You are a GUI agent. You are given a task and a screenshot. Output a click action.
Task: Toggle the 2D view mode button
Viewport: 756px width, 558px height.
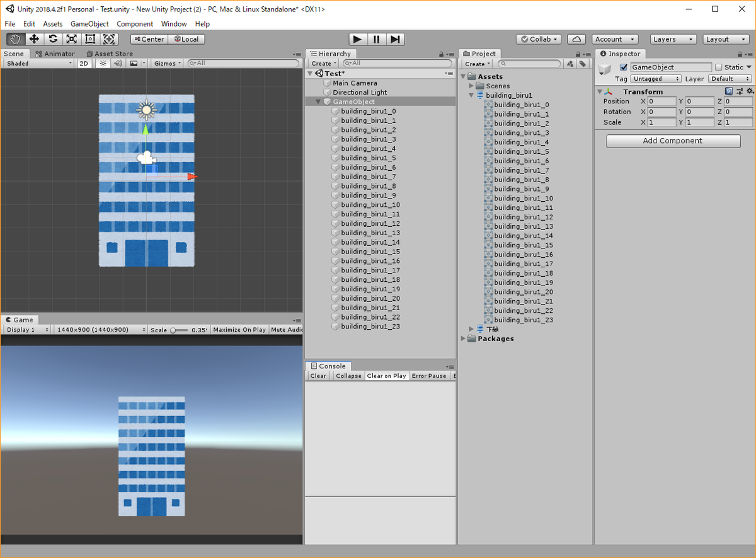coord(84,63)
